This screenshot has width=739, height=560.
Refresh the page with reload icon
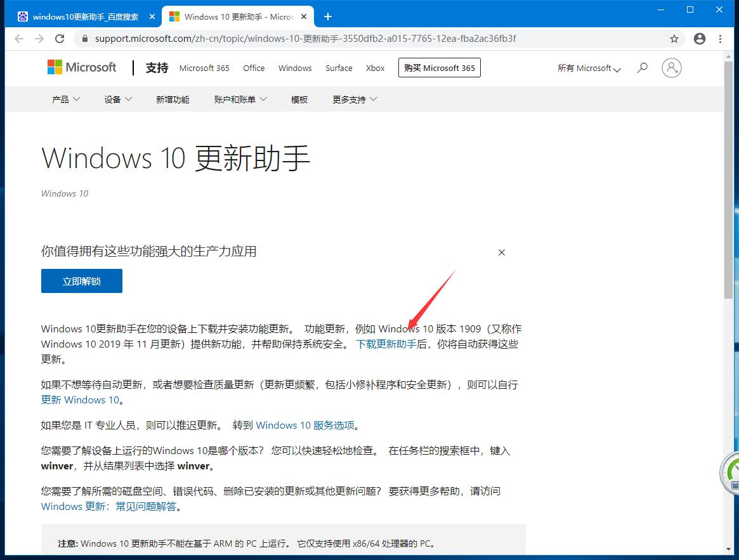tap(60, 39)
